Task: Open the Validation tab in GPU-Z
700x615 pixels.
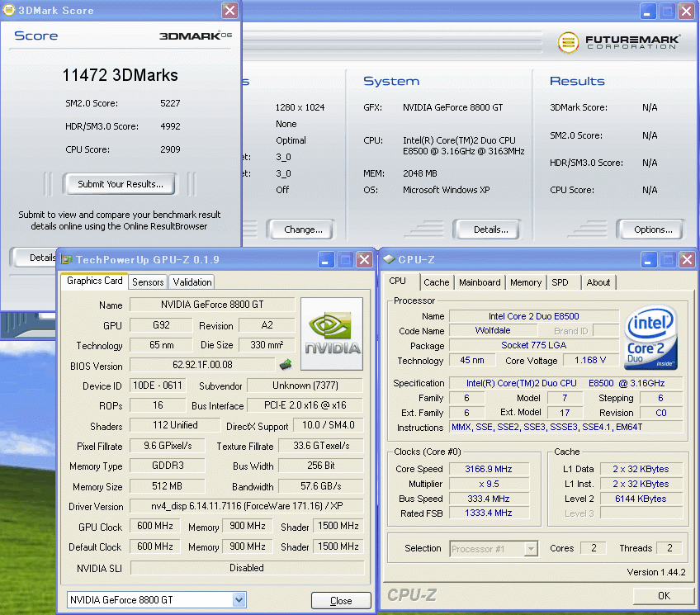Action: [x=192, y=281]
